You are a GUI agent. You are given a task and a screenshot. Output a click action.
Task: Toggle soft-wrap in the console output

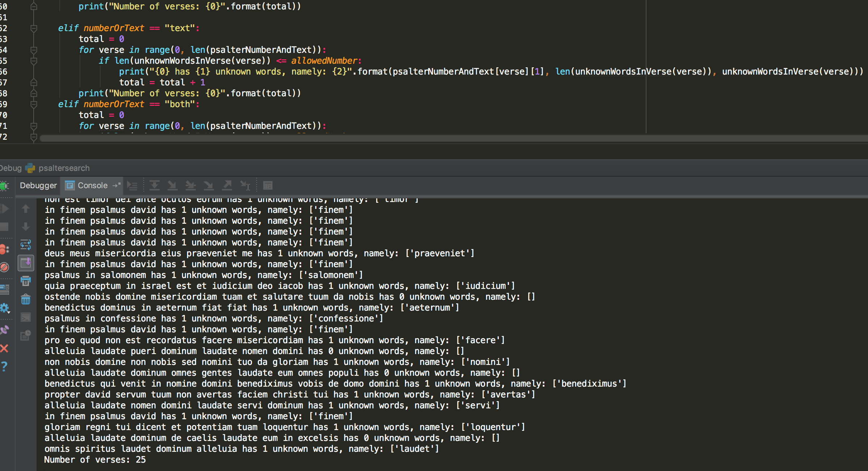pos(26,245)
